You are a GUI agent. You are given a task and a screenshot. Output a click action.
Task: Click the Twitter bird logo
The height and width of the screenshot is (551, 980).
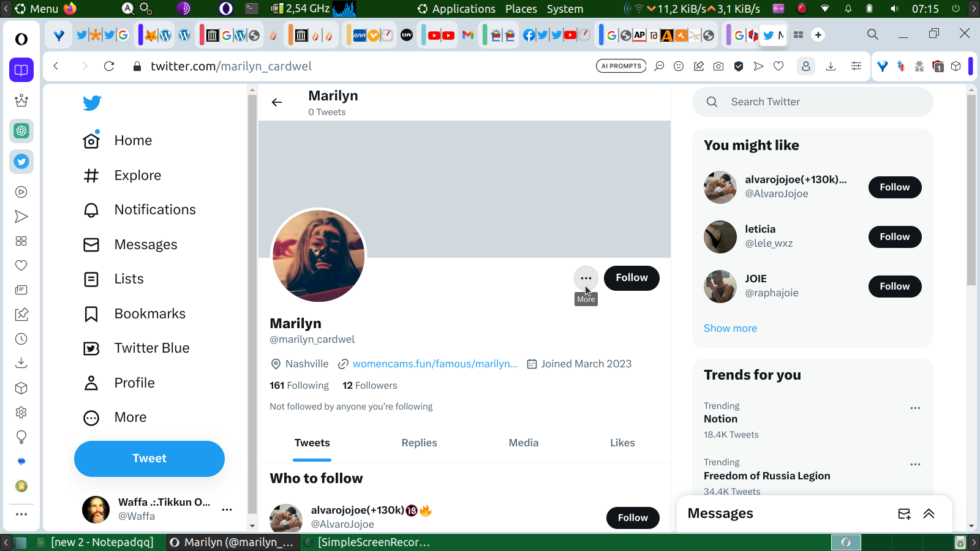[92, 103]
